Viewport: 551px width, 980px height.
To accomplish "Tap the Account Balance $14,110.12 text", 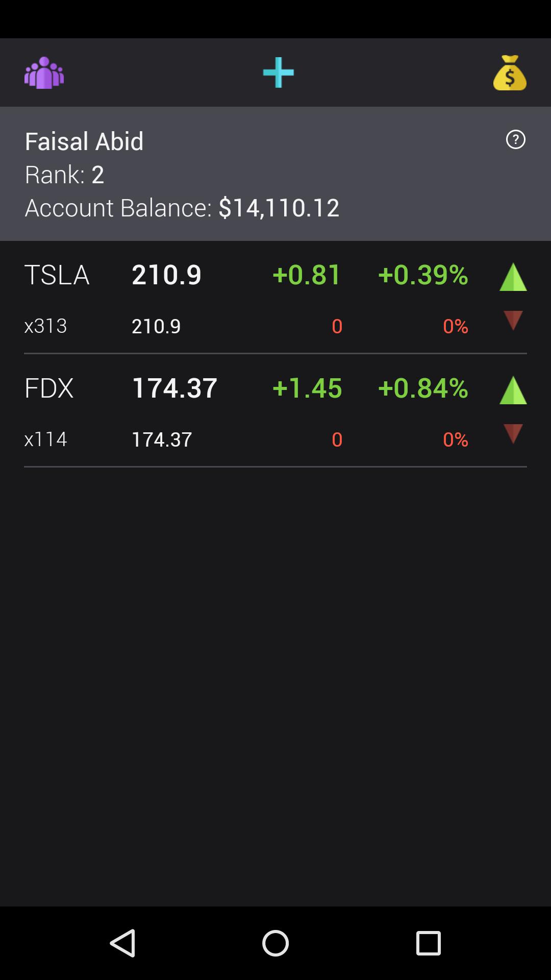I will click(182, 208).
